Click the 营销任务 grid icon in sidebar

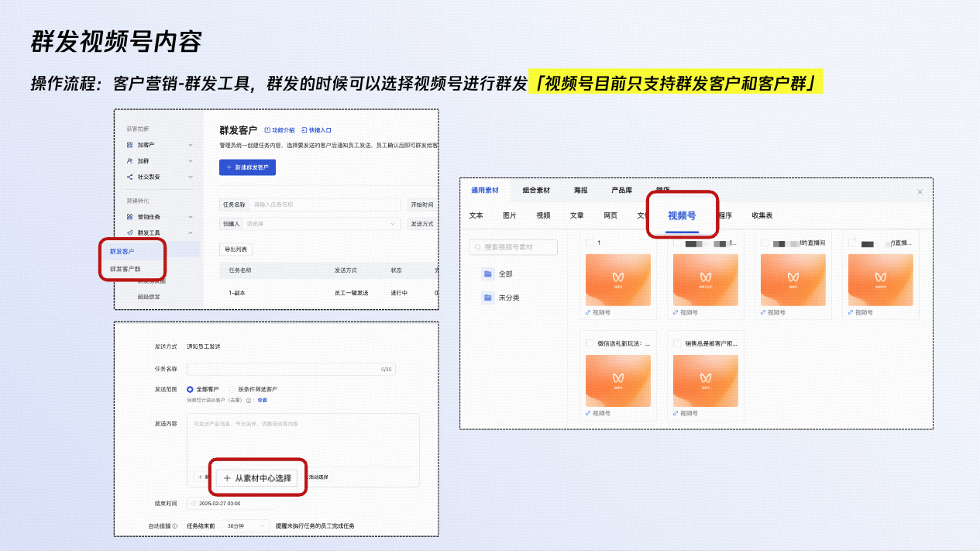(x=129, y=217)
